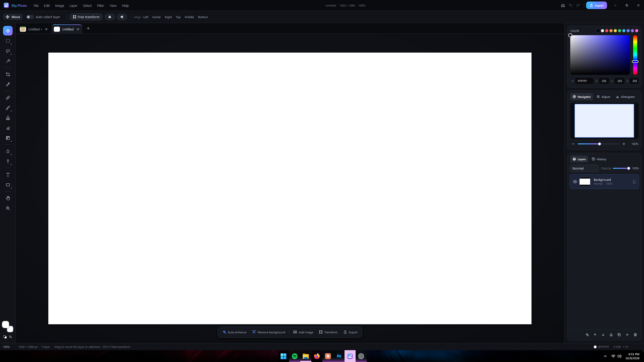Switch to the Histogram tab

tap(625, 97)
